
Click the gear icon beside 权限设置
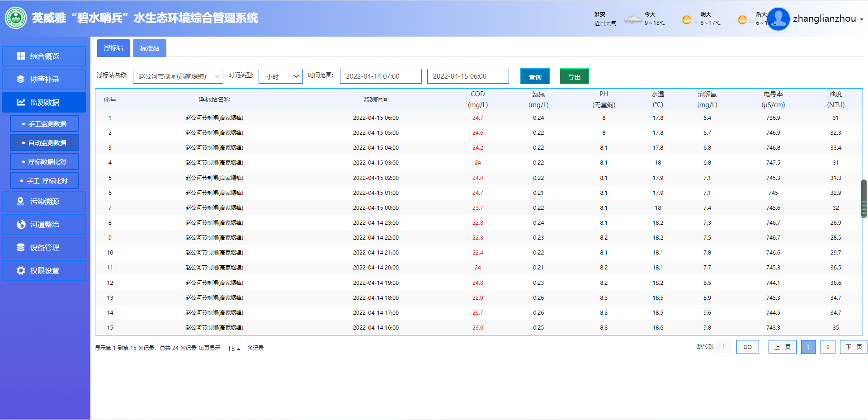tap(21, 270)
